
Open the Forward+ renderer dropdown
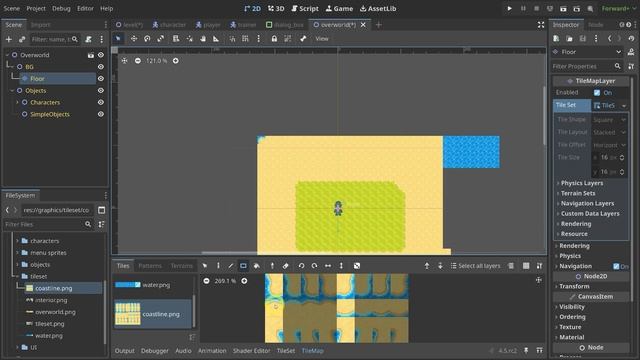(619, 8)
